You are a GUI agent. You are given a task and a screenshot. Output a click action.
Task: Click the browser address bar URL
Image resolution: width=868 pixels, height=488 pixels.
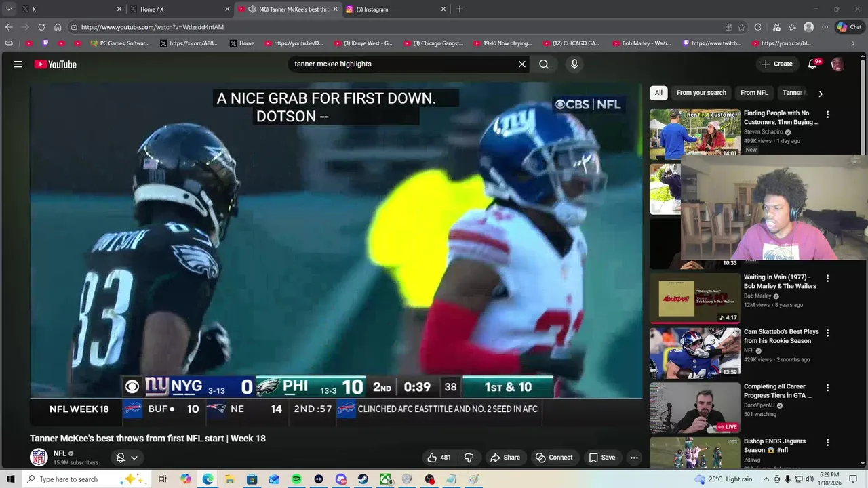(152, 27)
